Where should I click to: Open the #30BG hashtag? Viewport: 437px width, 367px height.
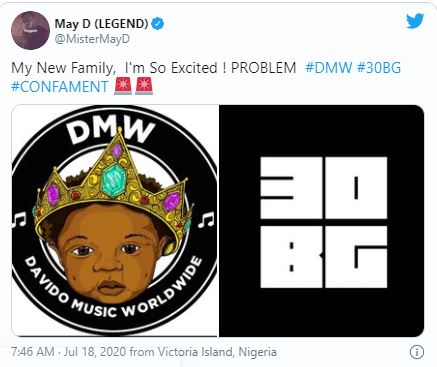point(379,68)
